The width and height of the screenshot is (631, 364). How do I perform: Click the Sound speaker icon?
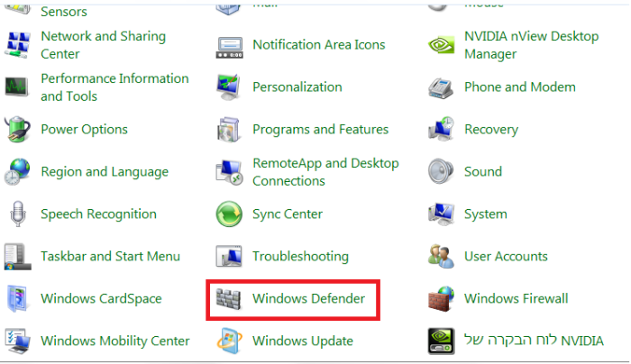(x=441, y=171)
